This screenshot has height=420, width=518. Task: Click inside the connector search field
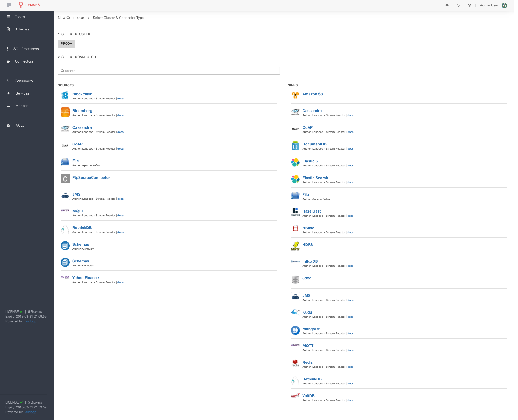tap(169, 71)
